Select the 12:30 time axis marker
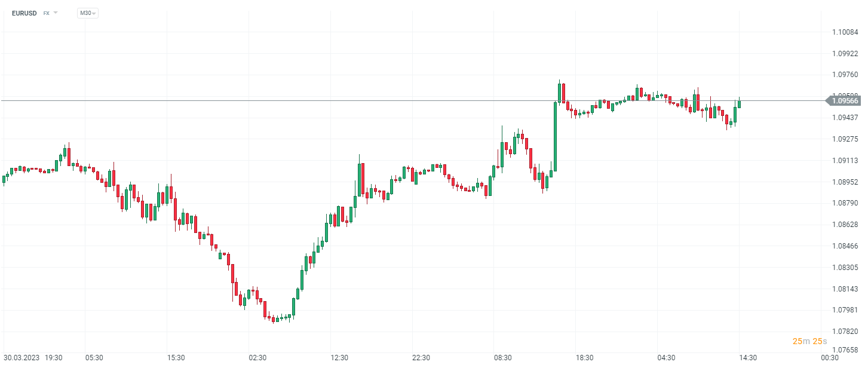Screen dimensions: 868x368 [339, 358]
